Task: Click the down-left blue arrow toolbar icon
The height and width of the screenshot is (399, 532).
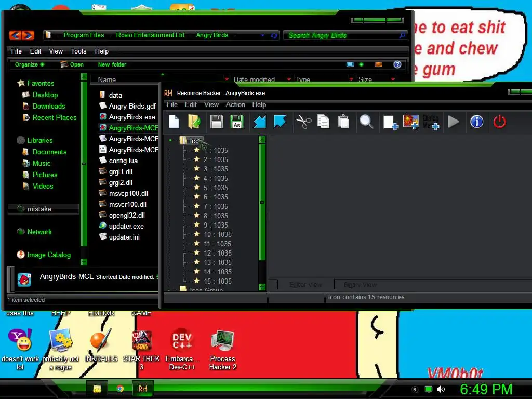Action: click(260, 122)
